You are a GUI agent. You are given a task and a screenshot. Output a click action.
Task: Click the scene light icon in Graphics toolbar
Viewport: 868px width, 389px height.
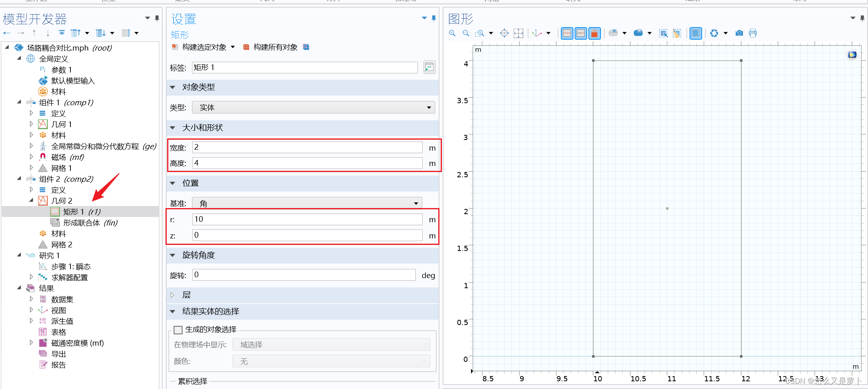714,33
